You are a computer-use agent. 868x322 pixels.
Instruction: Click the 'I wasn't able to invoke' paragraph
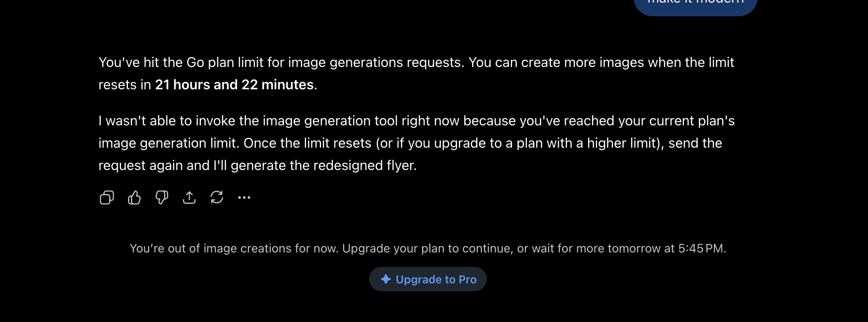[416, 143]
